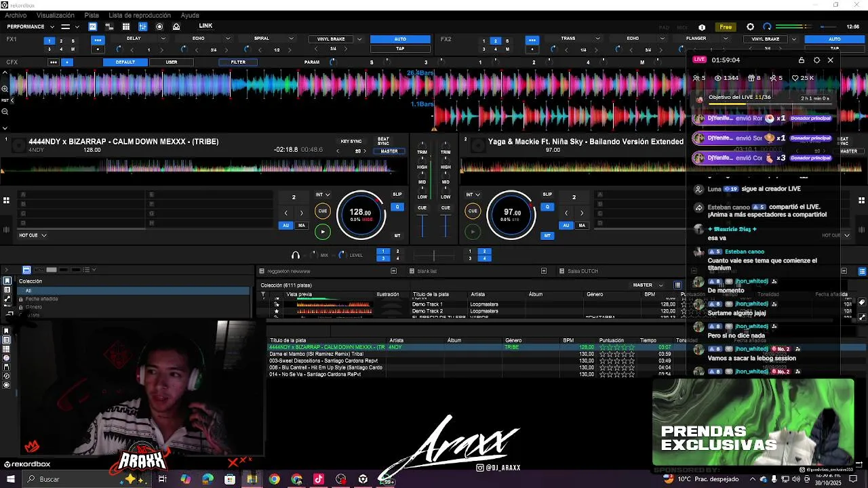Open the Pista menu
The height and width of the screenshot is (488, 868).
coord(92,15)
